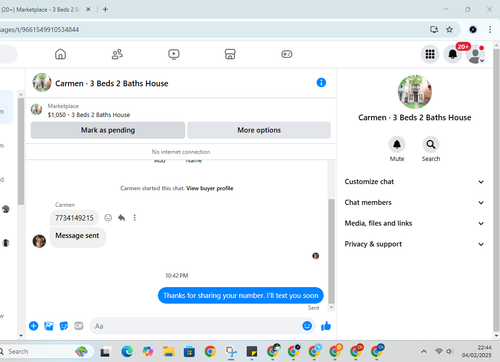Open the Gaming controller icon

coord(287,54)
